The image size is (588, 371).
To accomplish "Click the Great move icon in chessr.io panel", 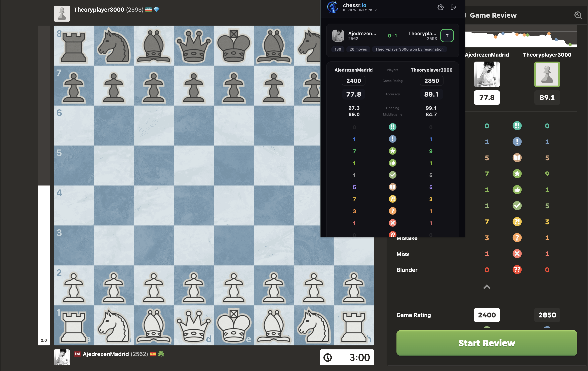I will point(392,139).
